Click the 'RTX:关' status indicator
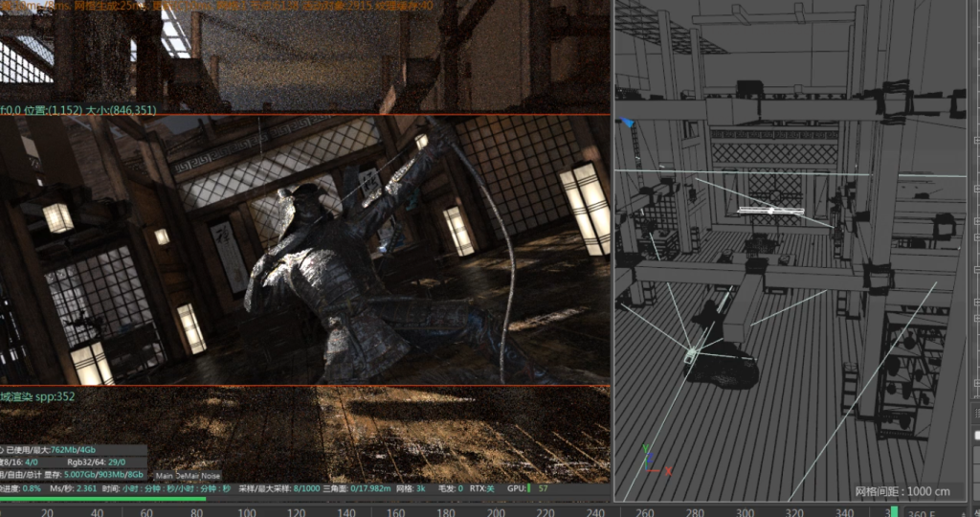The image size is (980, 517). tap(481, 488)
